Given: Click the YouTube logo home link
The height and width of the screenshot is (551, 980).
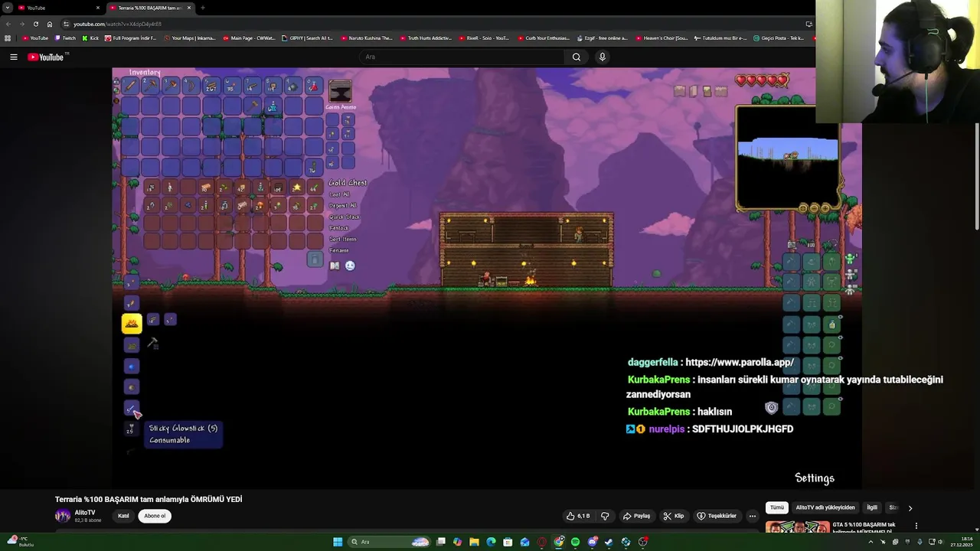Looking at the screenshot, I should tap(47, 57).
